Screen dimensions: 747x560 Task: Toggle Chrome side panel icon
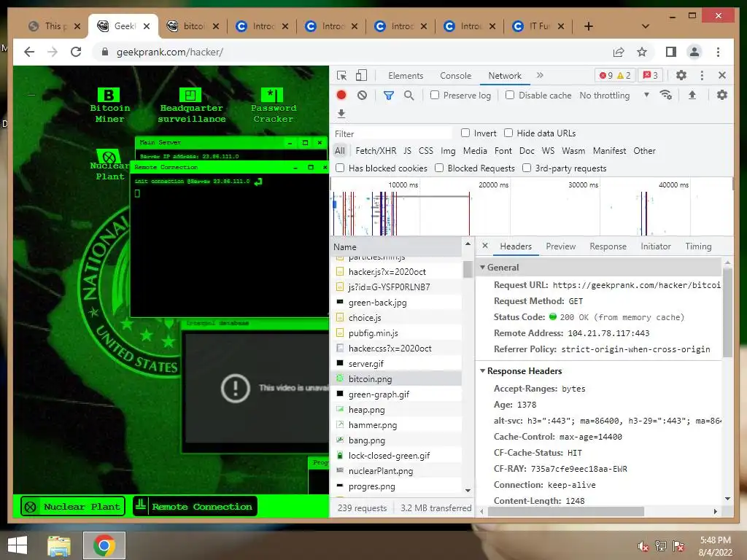click(671, 52)
